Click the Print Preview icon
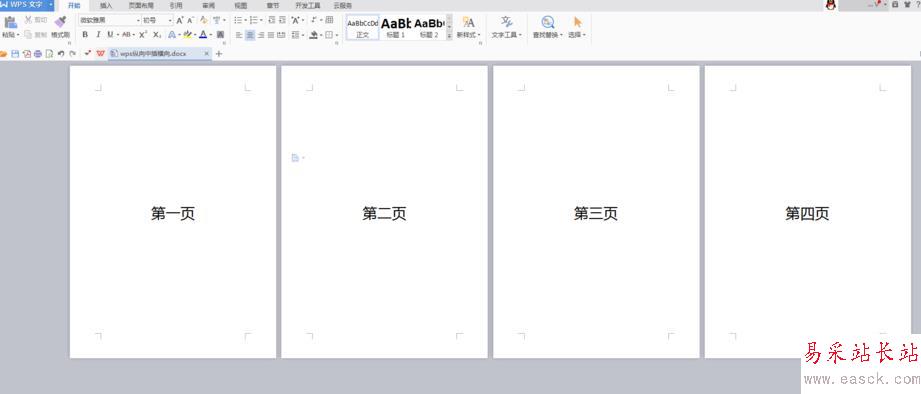921x394 pixels. (49, 53)
